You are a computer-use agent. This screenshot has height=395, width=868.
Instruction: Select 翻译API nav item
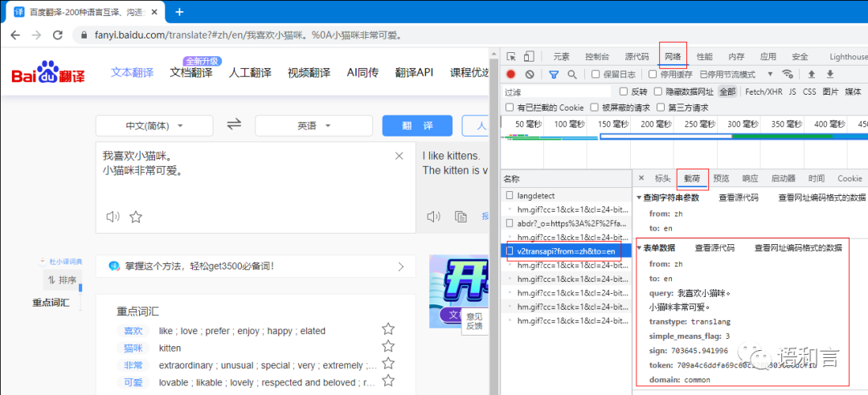point(414,72)
